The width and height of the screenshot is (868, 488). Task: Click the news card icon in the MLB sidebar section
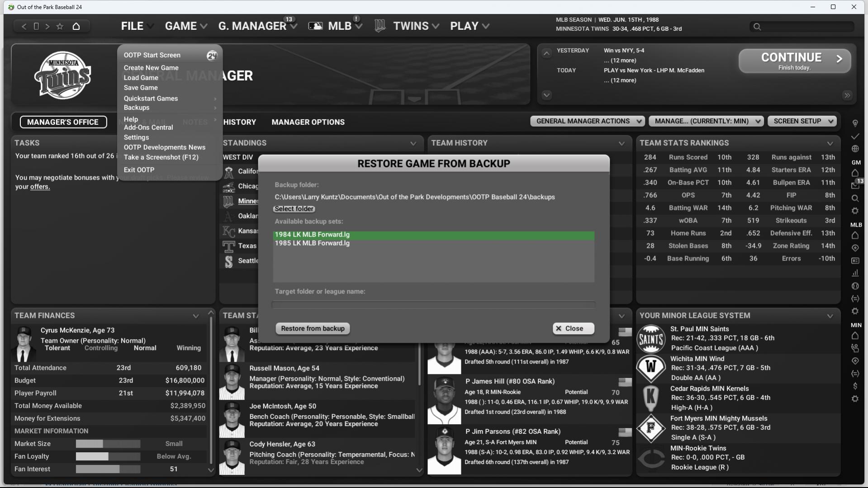[855, 261]
